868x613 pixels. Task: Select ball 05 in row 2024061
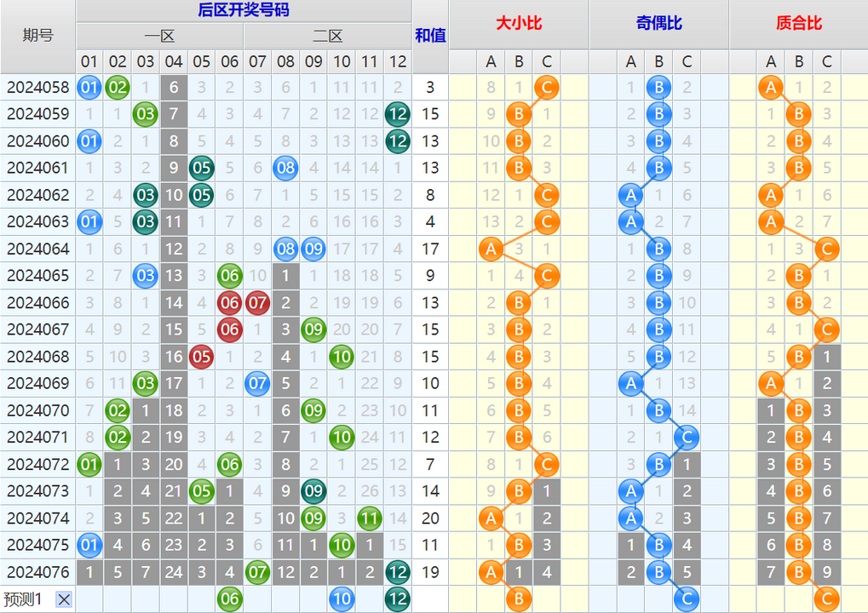point(202,169)
